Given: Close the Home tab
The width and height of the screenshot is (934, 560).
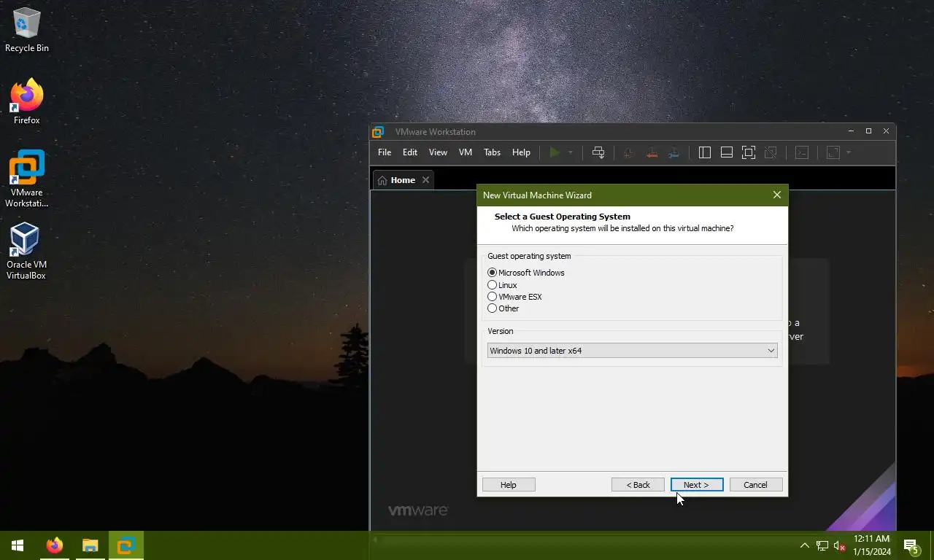Looking at the screenshot, I should [425, 180].
